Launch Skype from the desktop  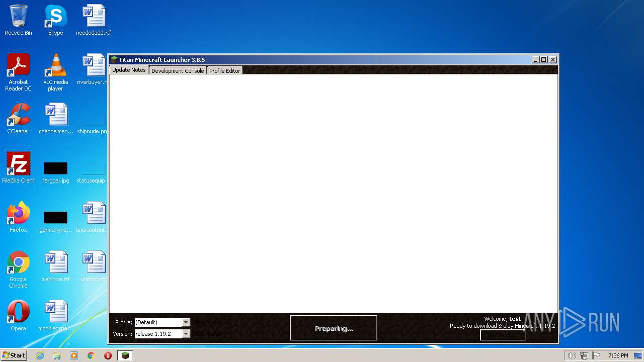click(55, 21)
